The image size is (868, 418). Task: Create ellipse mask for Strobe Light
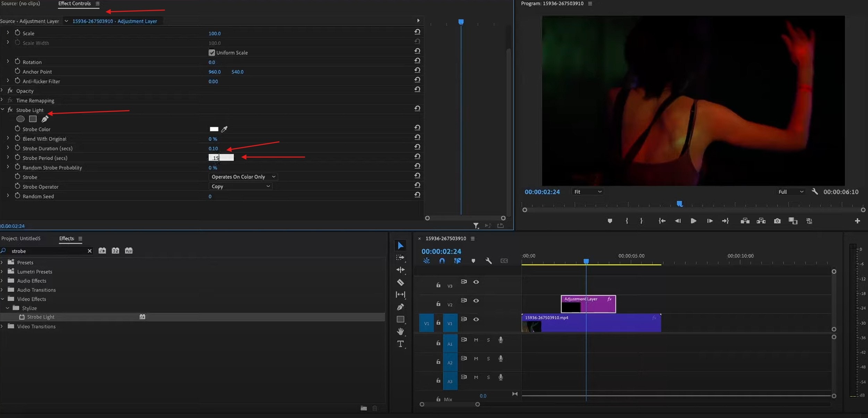coord(20,119)
